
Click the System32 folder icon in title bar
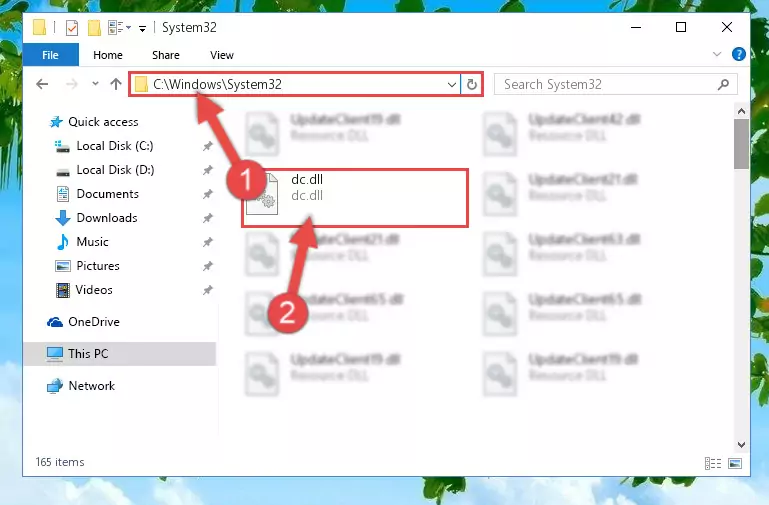pos(39,27)
